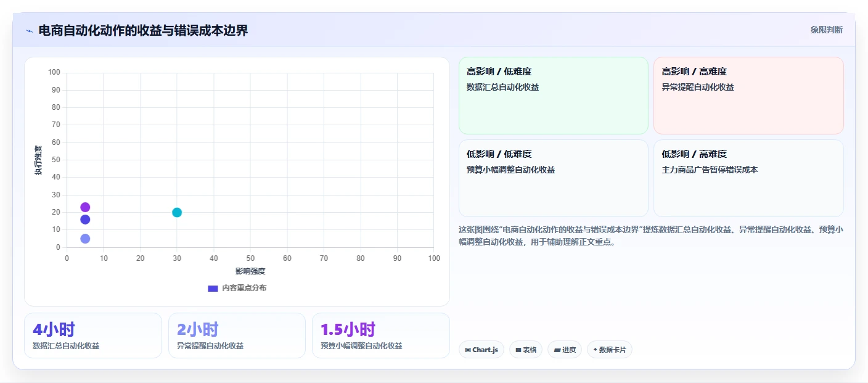The image size is (868, 383).
Task: Click the y-axis tick label 100
Action: [x=54, y=73]
